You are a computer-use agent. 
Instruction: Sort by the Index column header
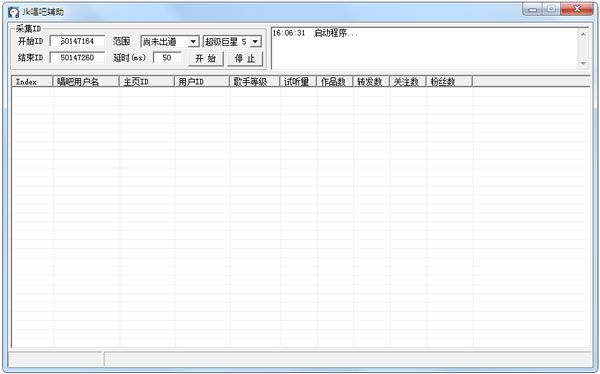pos(33,82)
